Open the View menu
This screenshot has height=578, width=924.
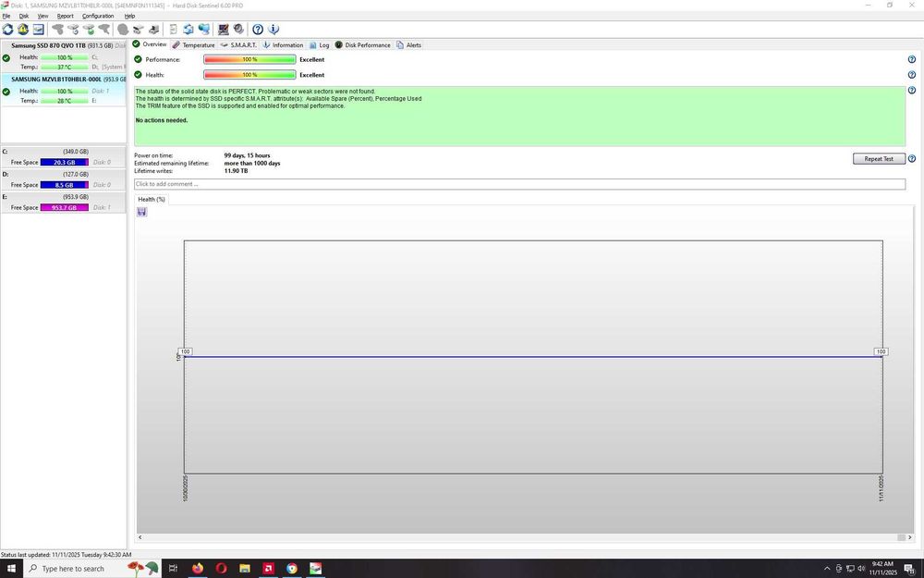click(x=43, y=16)
